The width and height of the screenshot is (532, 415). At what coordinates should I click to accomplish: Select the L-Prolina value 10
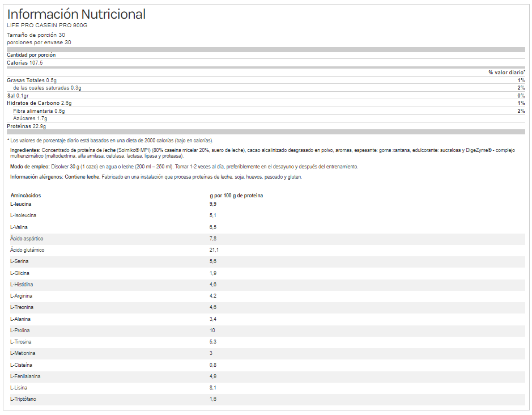tap(212, 331)
